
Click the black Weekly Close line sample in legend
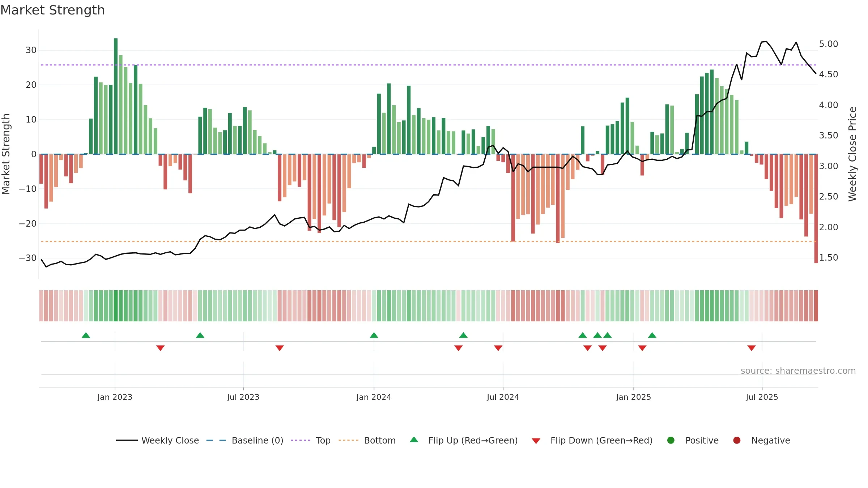pyautogui.click(x=127, y=440)
